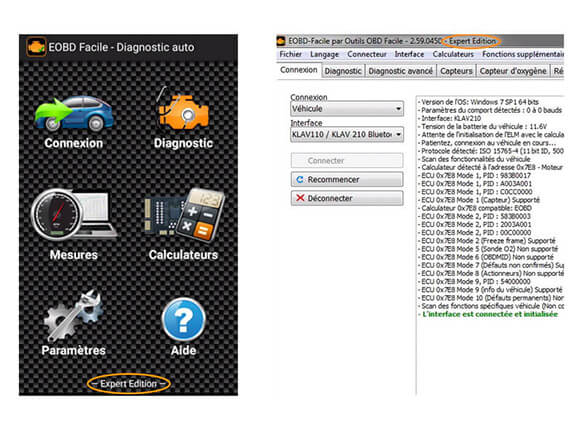This screenshot has width=580, height=438.
Task: Open the Aide question mark icon
Action: pos(183,319)
